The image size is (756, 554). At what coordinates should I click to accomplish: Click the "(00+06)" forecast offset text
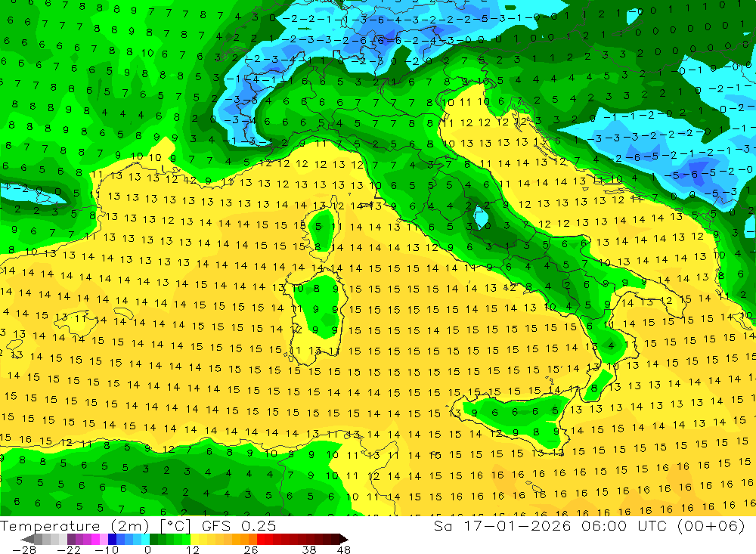click(711, 525)
